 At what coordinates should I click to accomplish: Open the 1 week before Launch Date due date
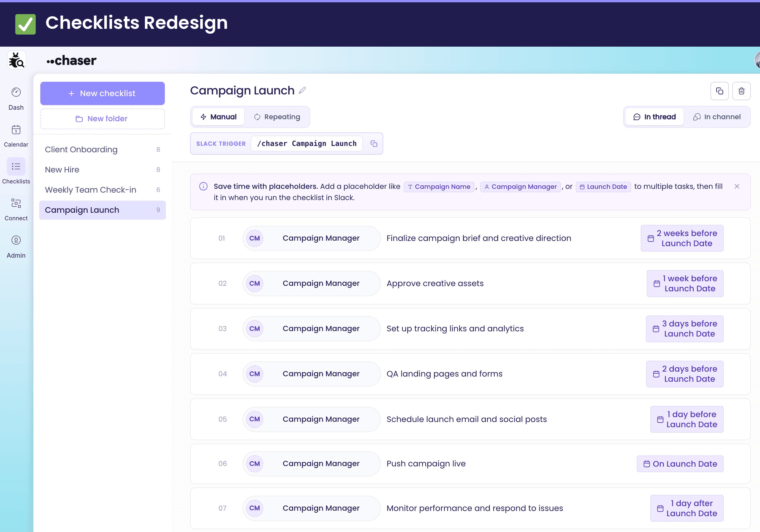click(x=685, y=284)
